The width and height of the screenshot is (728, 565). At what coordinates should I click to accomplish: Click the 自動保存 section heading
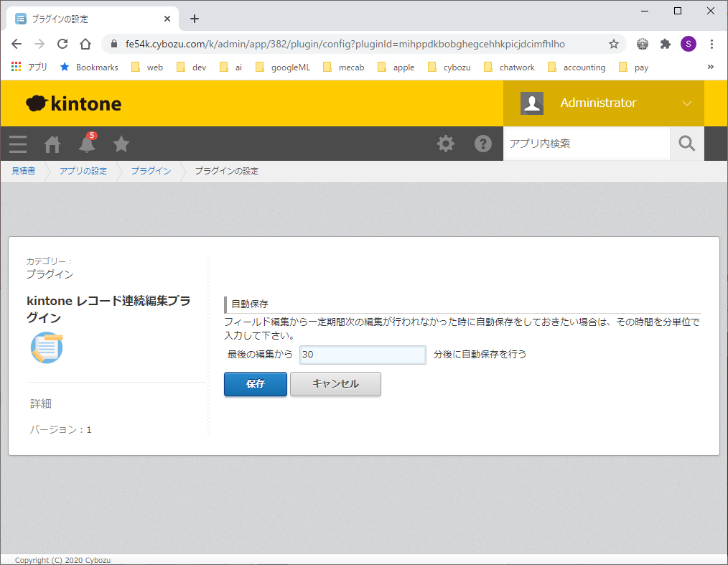coord(250,304)
